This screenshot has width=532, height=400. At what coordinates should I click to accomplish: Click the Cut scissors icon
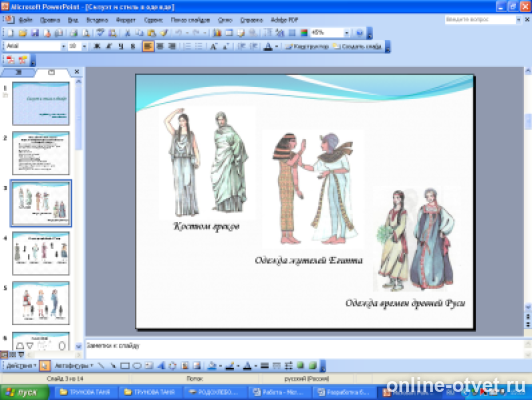point(127,33)
